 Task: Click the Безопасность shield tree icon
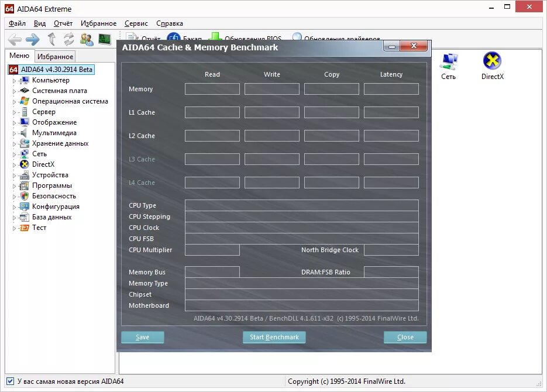coord(25,196)
